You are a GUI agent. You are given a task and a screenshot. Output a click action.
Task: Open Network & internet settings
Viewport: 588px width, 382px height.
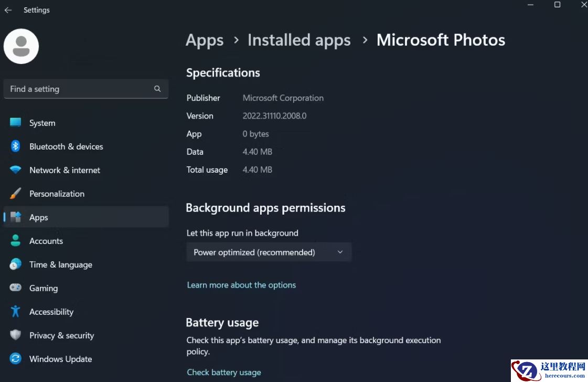[65, 170]
